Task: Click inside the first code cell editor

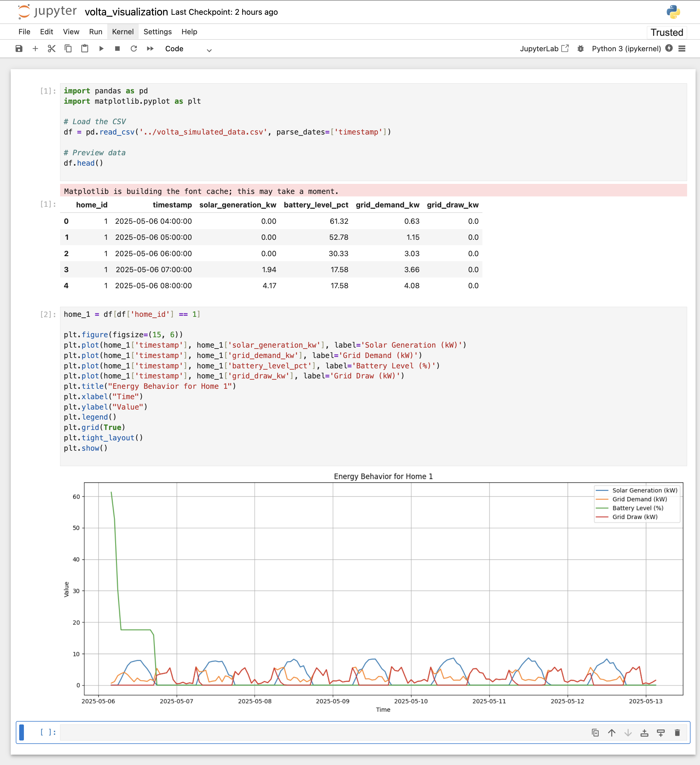Action: (x=374, y=132)
